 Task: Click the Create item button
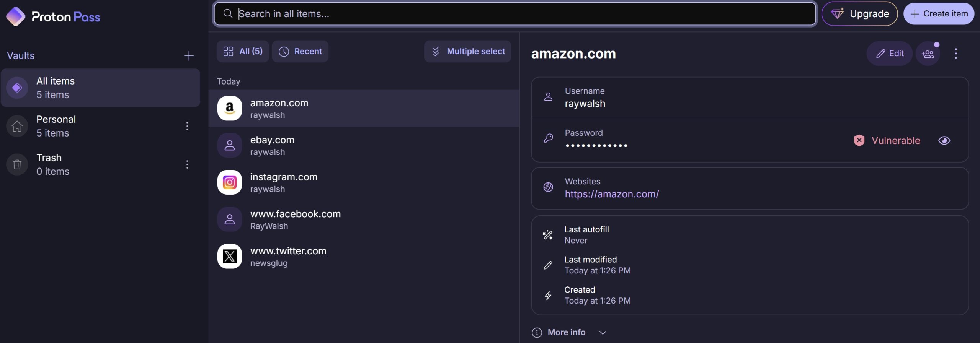[939, 14]
